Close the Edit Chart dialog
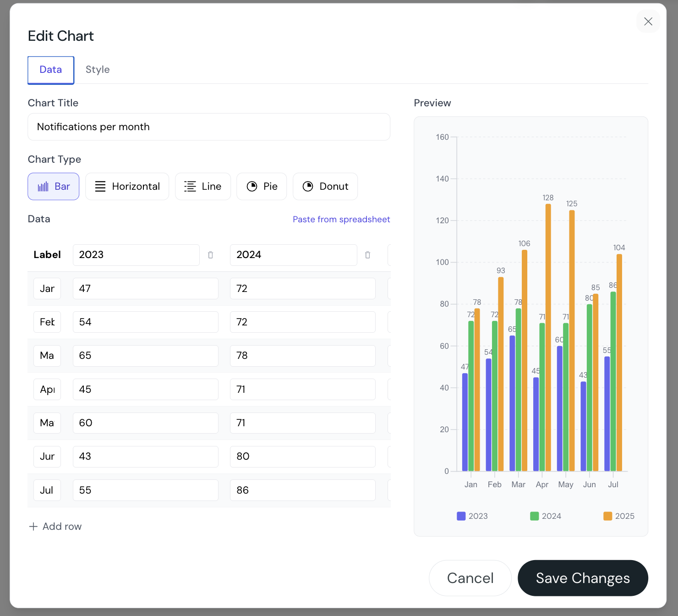Viewport: 678px width, 616px height. point(648,22)
